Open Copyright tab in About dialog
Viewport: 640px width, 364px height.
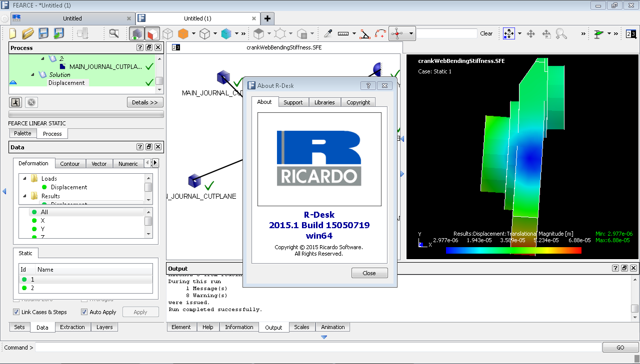tap(358, 102)
